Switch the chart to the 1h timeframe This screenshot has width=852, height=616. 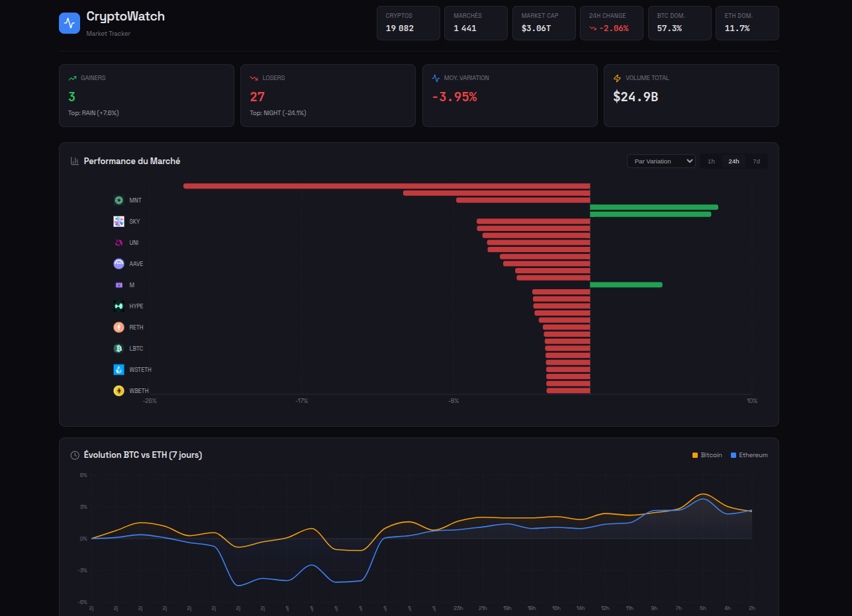(x=711, y=161)
